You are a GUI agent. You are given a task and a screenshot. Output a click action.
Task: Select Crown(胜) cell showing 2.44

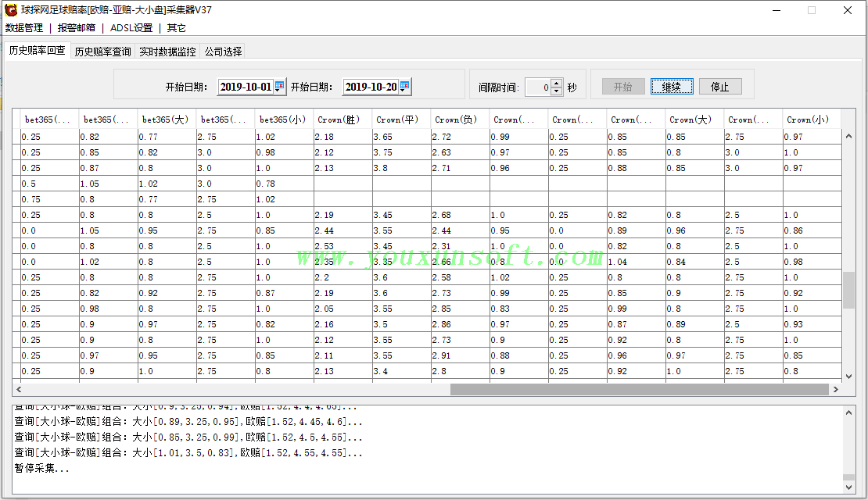coord(343,230)
